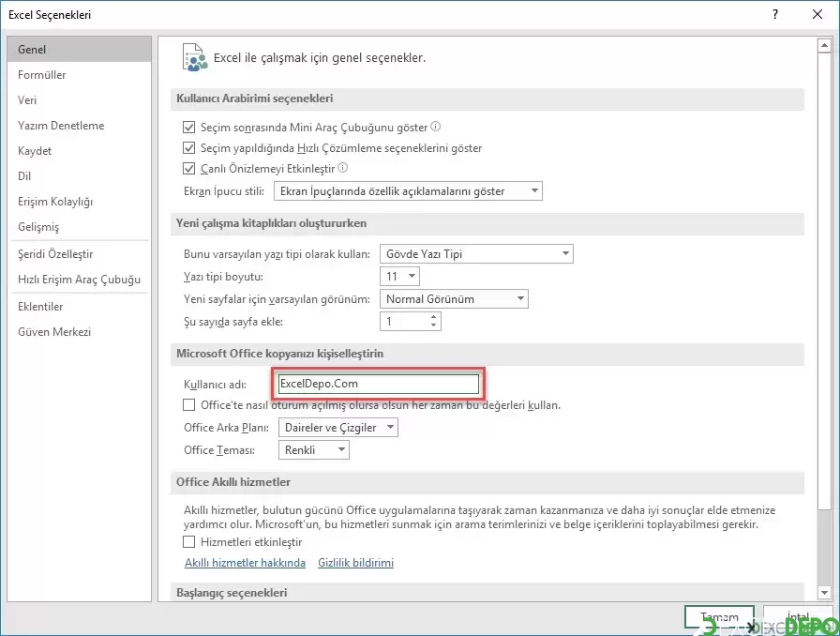
Task: Open Yazı tipi boyutu dropdown
Action: point(399,276)
